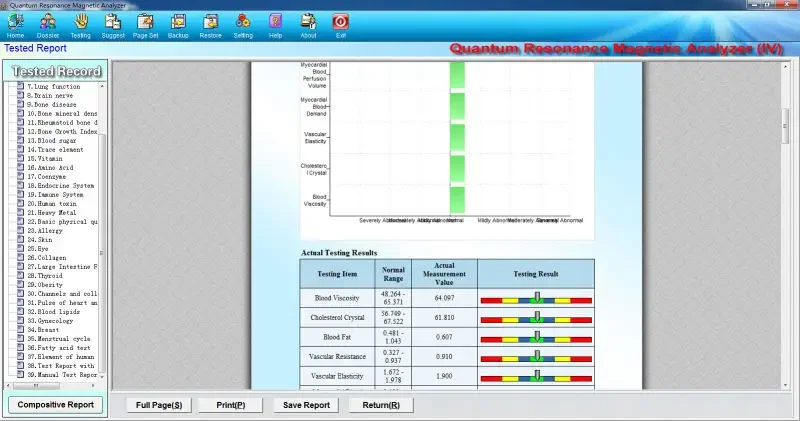The image size is (800, 421).
Task: Select 11.Rheumatoid bone disease report
Action: click(x=62, y=122)
